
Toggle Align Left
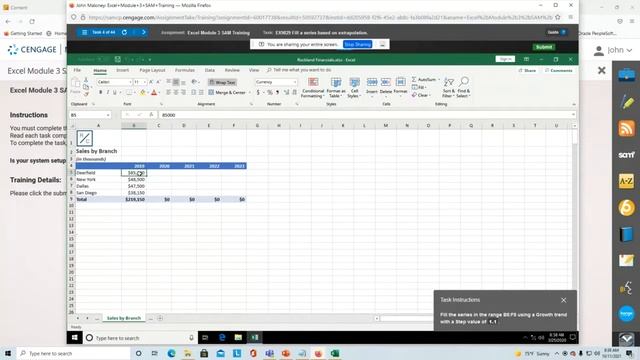pos(169,93)
